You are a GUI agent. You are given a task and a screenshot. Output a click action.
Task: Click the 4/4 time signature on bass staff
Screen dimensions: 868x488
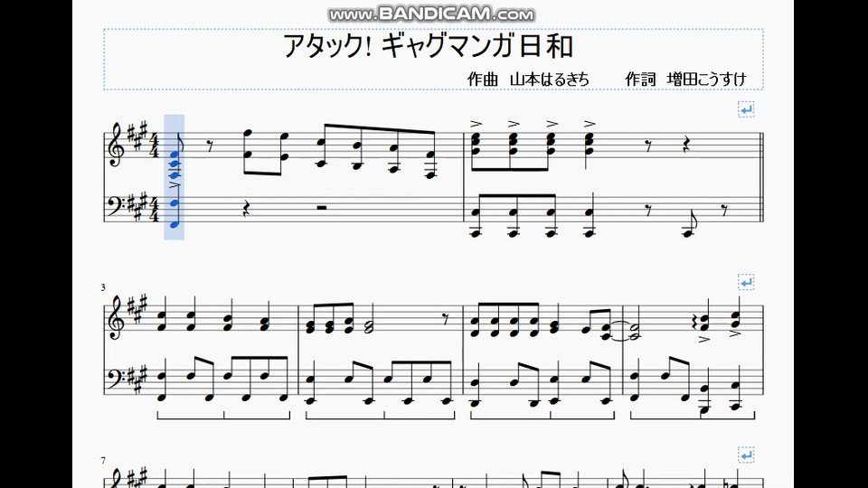[x=155, y=209]
